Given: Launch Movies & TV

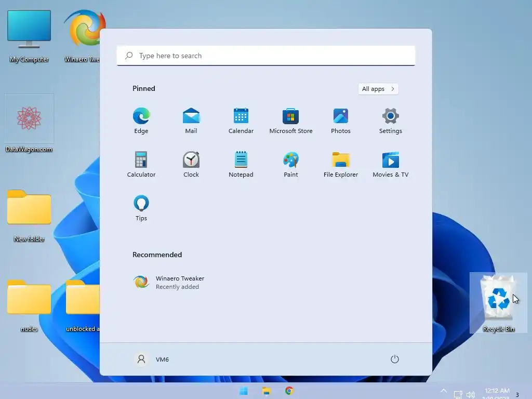Looking at the screenshot, I should [391, 165].
